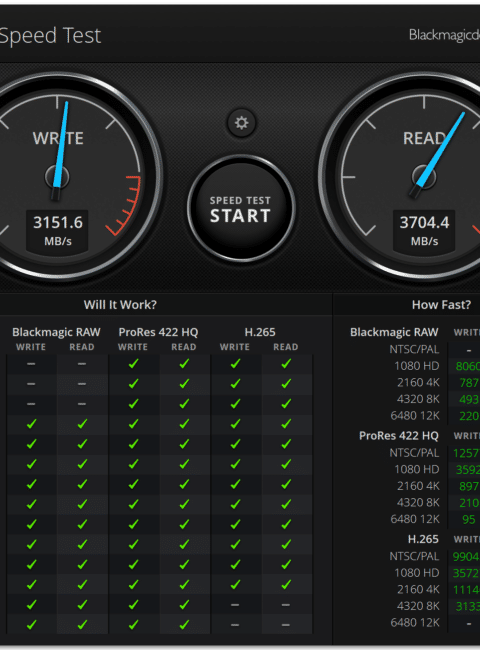Click the 220 value for 6480 12K
Image resolution: width=480 pixels, height=650 pixels.
pos(469,416)
